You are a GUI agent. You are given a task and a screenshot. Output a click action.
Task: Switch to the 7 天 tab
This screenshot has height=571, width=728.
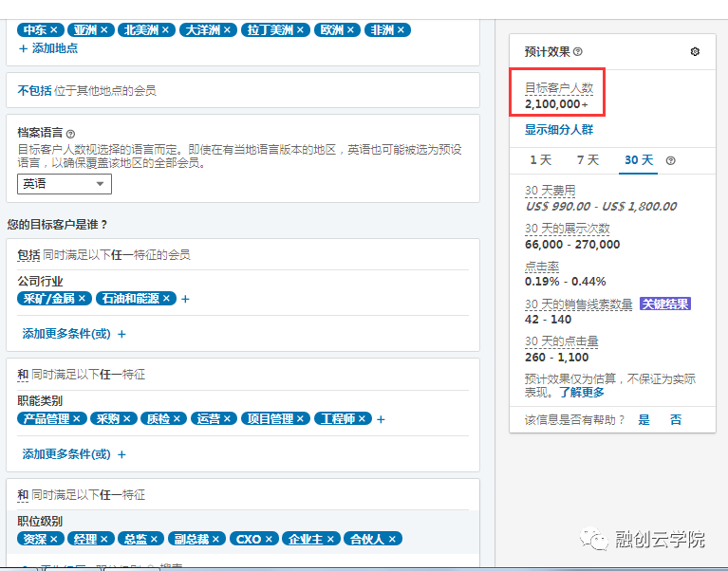[x=588, y=160]
